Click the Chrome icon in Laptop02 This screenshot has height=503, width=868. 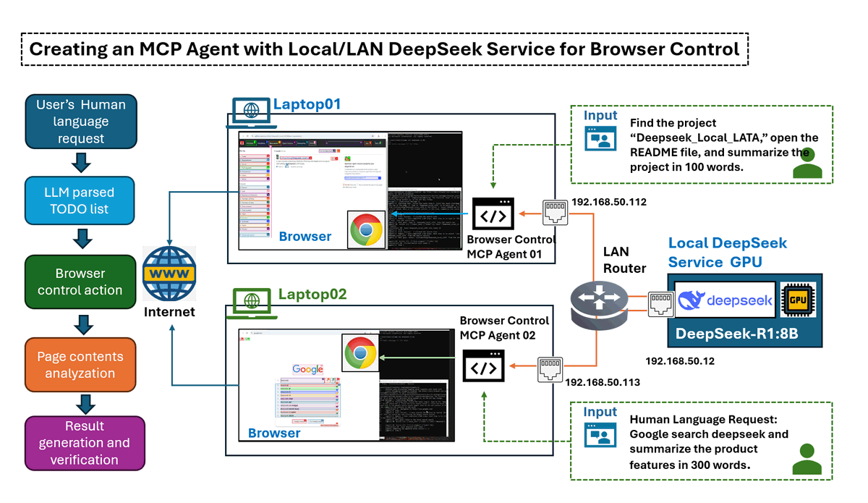(x=359, y=353)
